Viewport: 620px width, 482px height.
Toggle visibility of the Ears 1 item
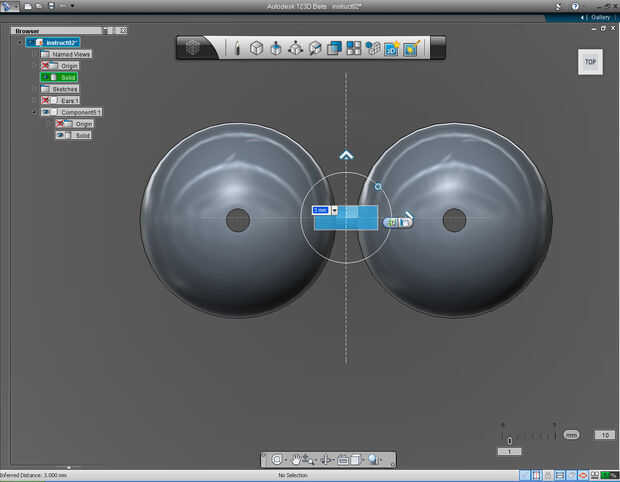45,100
